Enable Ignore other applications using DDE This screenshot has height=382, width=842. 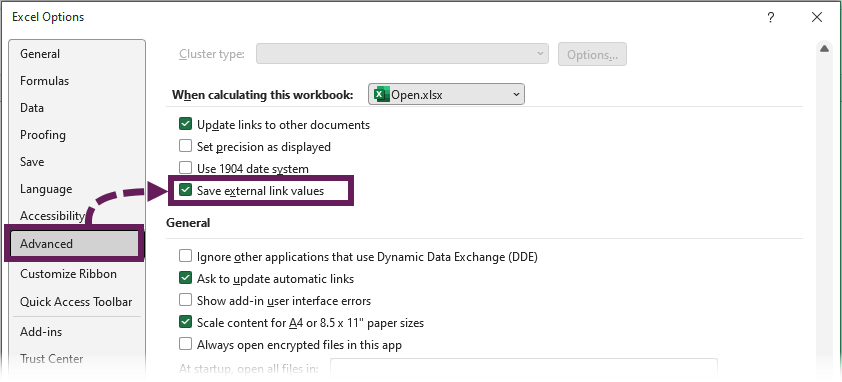[x=185, y=256]
